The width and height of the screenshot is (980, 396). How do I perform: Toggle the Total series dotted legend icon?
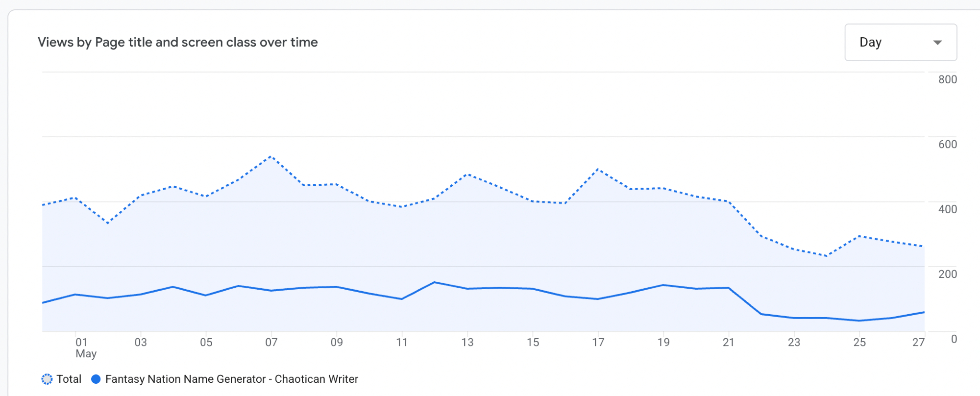(x=47, y=379)
